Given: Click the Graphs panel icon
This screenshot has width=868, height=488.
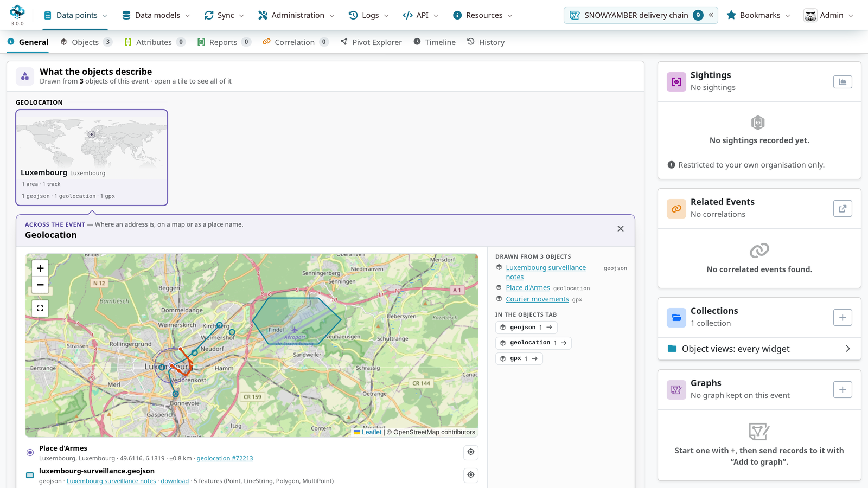Looking at the screenshot, I should [676, 390].
